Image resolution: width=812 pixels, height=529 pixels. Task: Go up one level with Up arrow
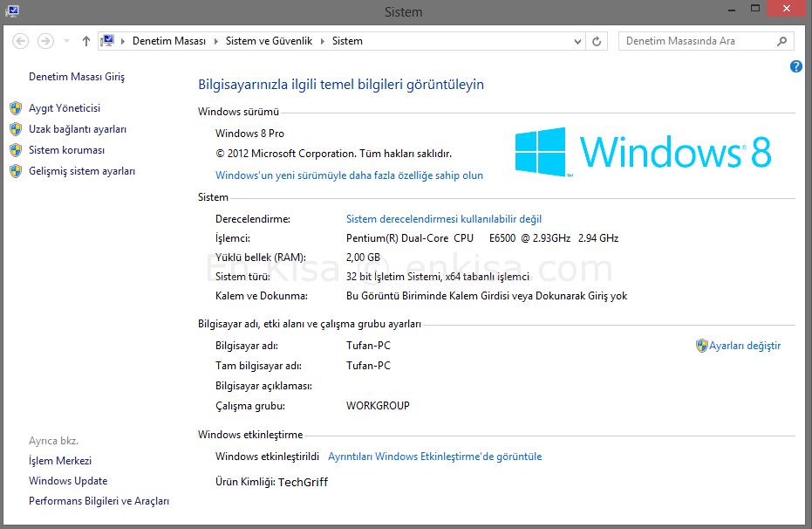(86, 41)
